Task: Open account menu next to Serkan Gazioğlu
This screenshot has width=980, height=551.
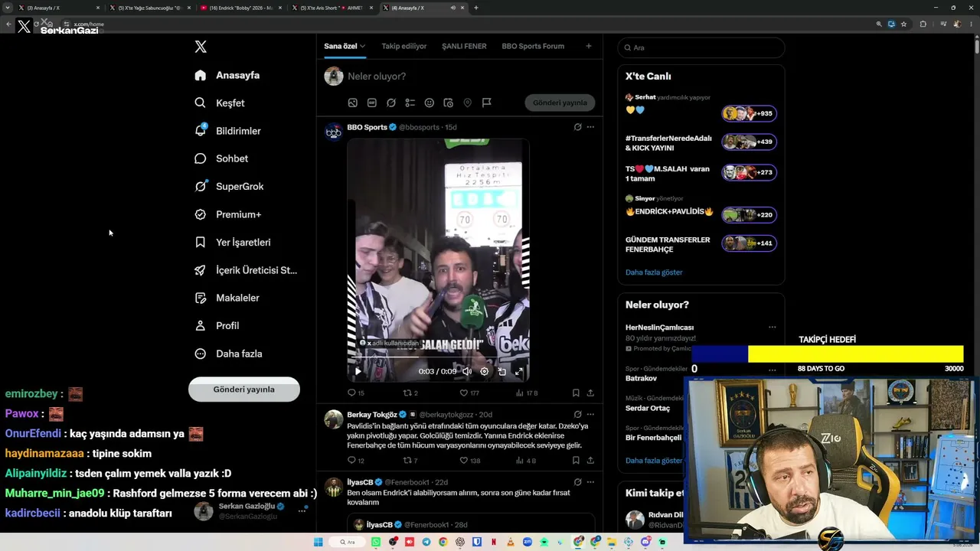Action: (x=302, y=510)
